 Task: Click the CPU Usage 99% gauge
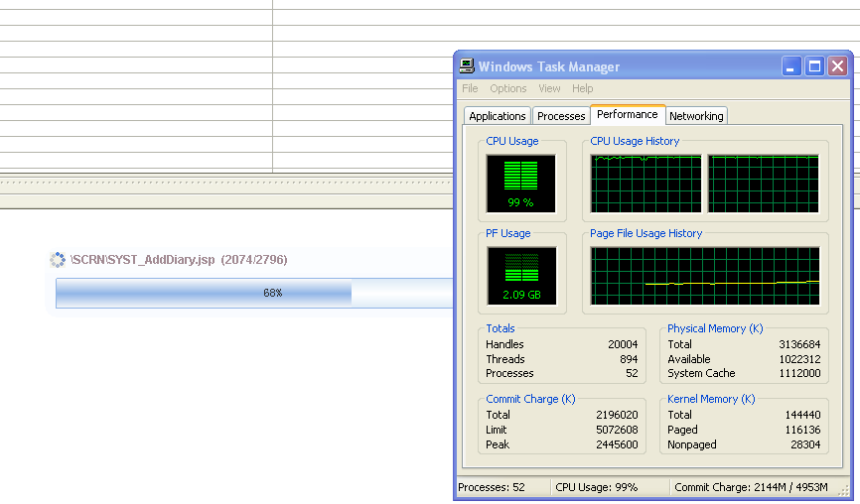521,184
